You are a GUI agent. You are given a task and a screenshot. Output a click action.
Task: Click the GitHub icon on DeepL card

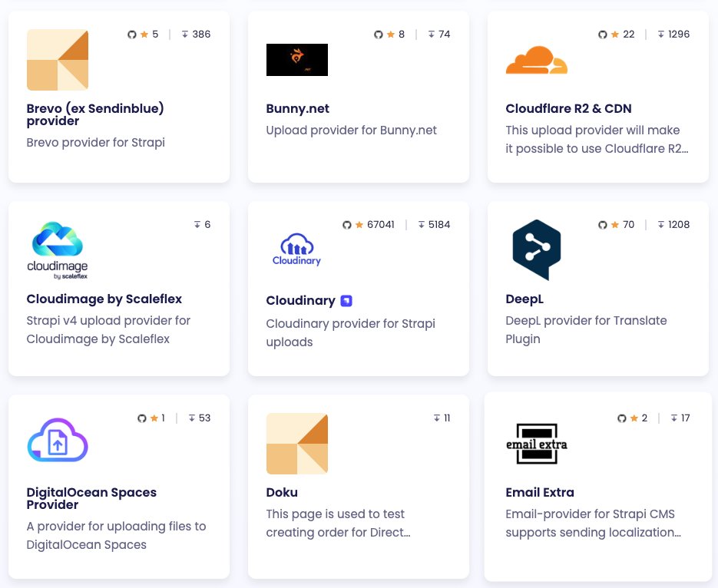coord(603,225)
